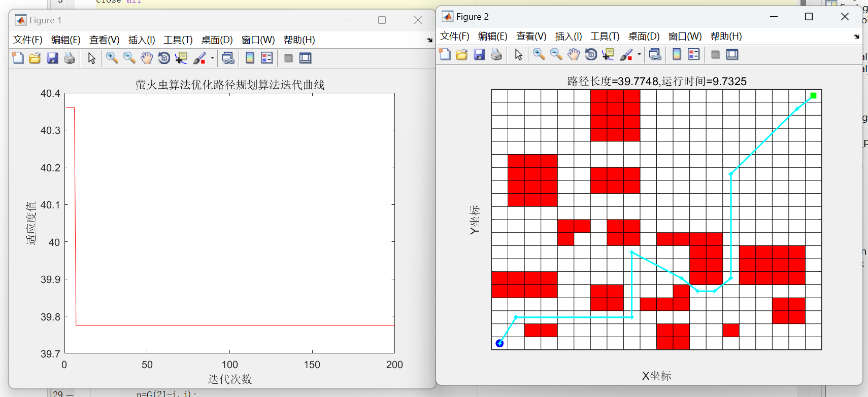868x397 pixels.
Task: Dock Figure 2 using the menu bar arrow
Action: click(x=856, y=37)
